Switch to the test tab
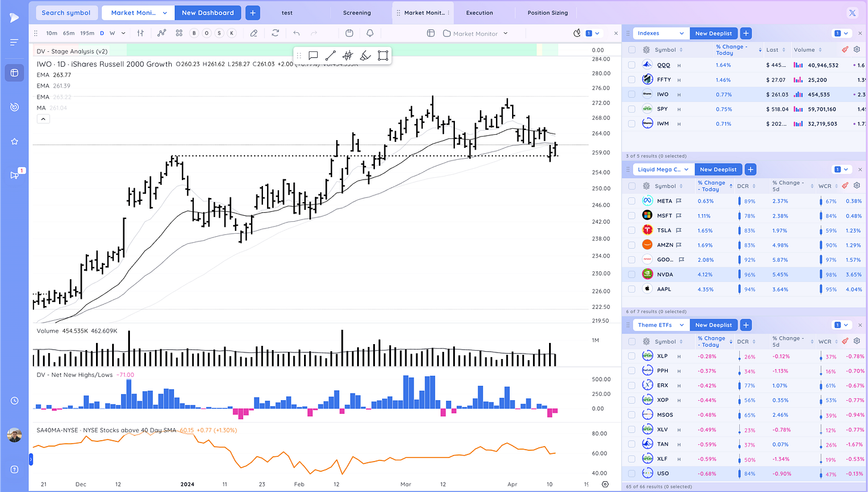 pyautogui.click(x=287, y=13)
